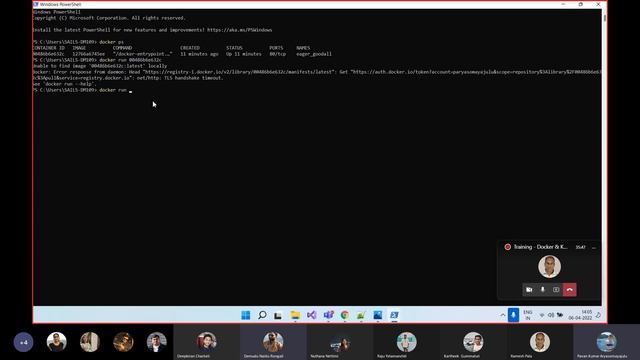Image resolution: width=640 pixels, height=360 pixels.
Task: Open File Explorer from the taskbar
Action: 295,315
